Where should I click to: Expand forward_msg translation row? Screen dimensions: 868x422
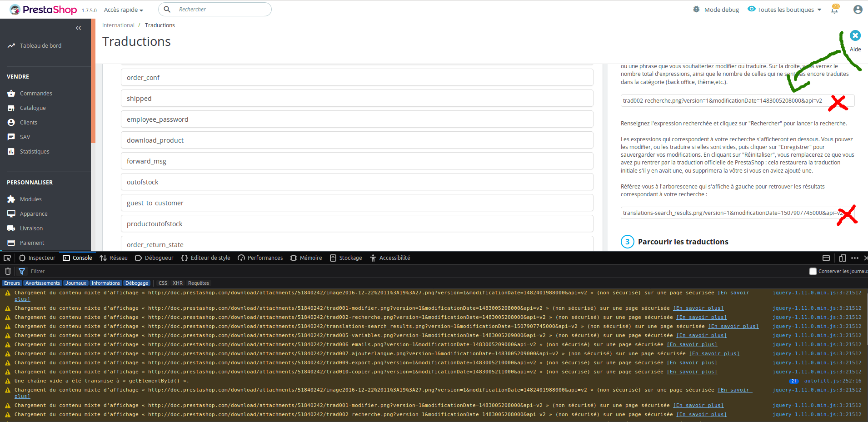point(357,161)
